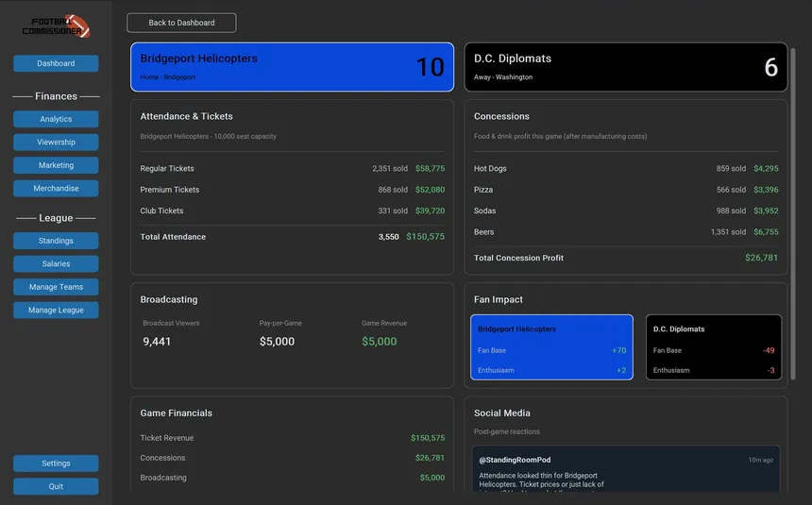812x505 pixels.
Task: Open the Viewership page
Action: point(56,142)
